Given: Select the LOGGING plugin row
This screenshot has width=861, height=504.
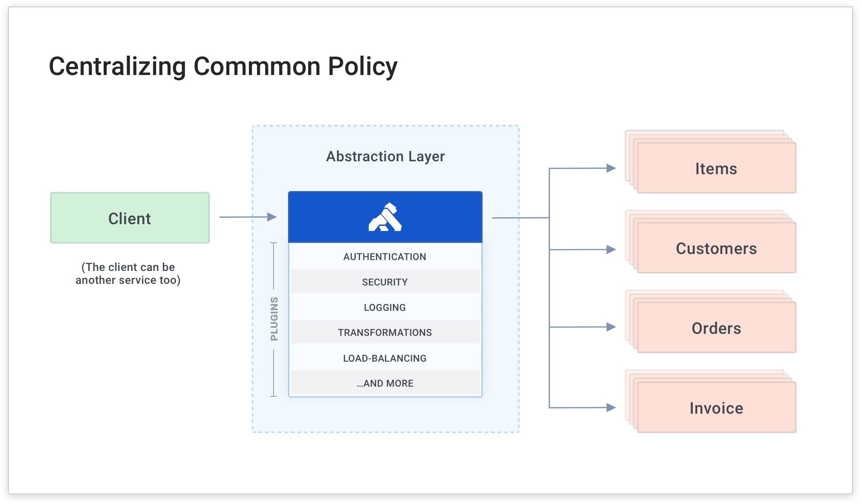Looking at the screenshot, I should (385, 307).
